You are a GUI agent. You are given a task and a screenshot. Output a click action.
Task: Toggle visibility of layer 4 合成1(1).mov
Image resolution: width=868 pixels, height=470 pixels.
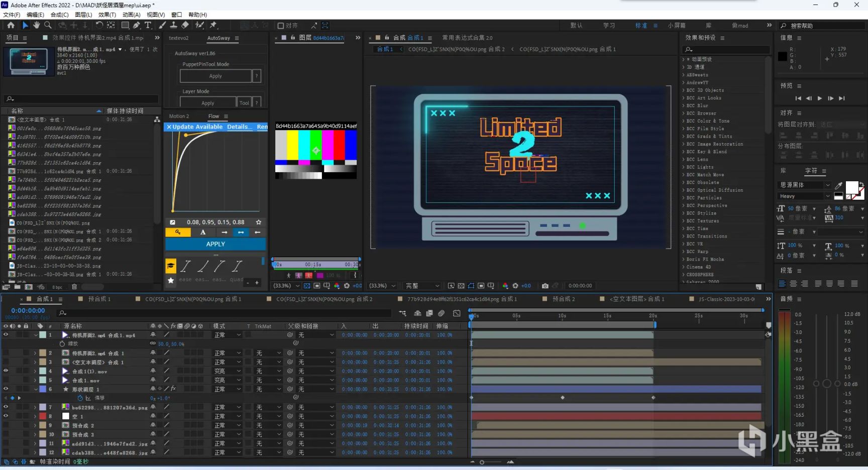pos(6,371)
